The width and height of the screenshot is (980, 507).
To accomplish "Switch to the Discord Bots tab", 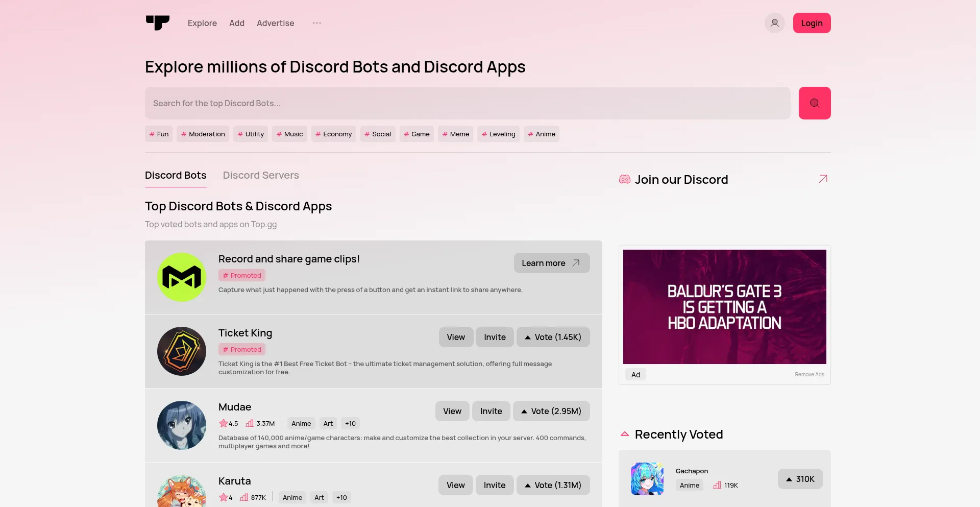I will pos(176,175).
